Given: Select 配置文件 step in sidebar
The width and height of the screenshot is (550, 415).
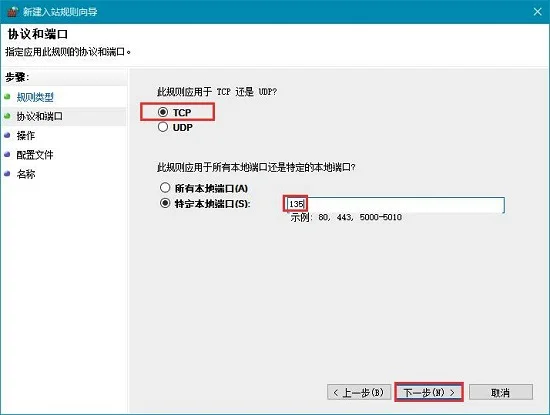Looking at the screenshot, I should pyautogui.click(x=35, y=155).
